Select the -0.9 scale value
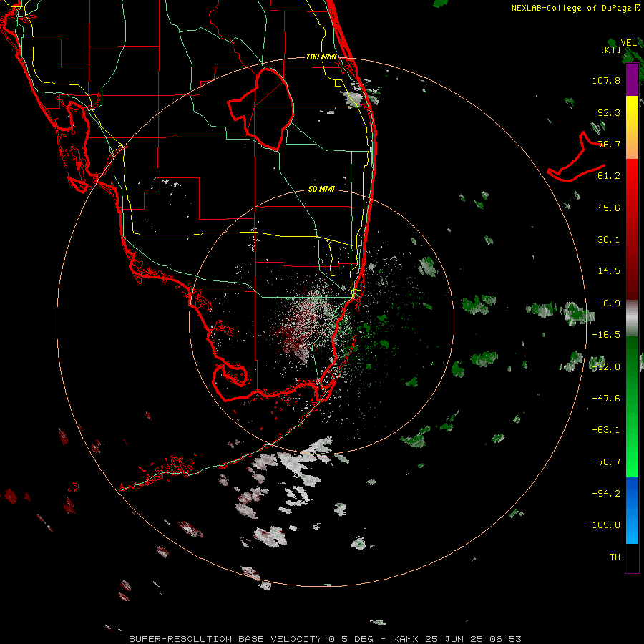Viewport: 644px width, 644px height. point(609,303)
